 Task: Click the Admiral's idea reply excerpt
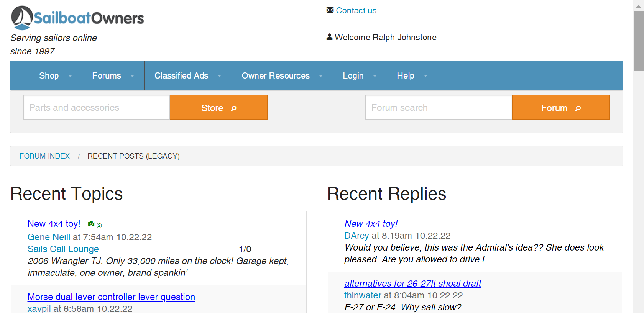pyautogui.click(x=474, y=253)
